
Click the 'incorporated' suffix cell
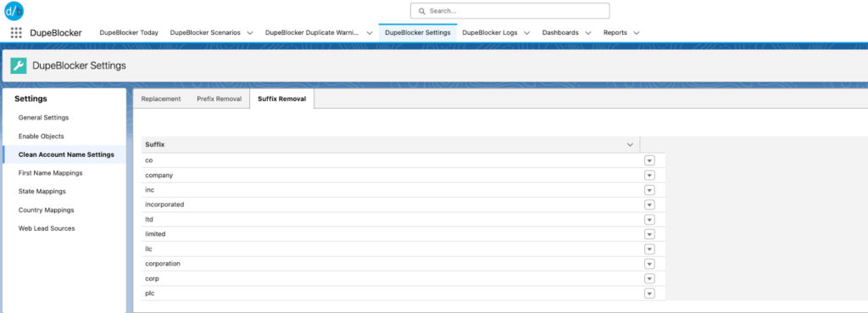click(390, 204)
